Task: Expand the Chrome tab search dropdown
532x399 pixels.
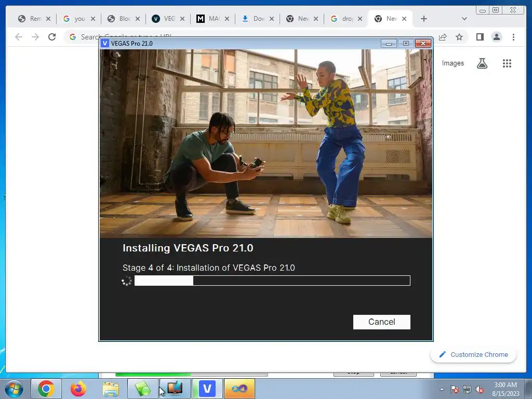Action: tap(464, 19)
